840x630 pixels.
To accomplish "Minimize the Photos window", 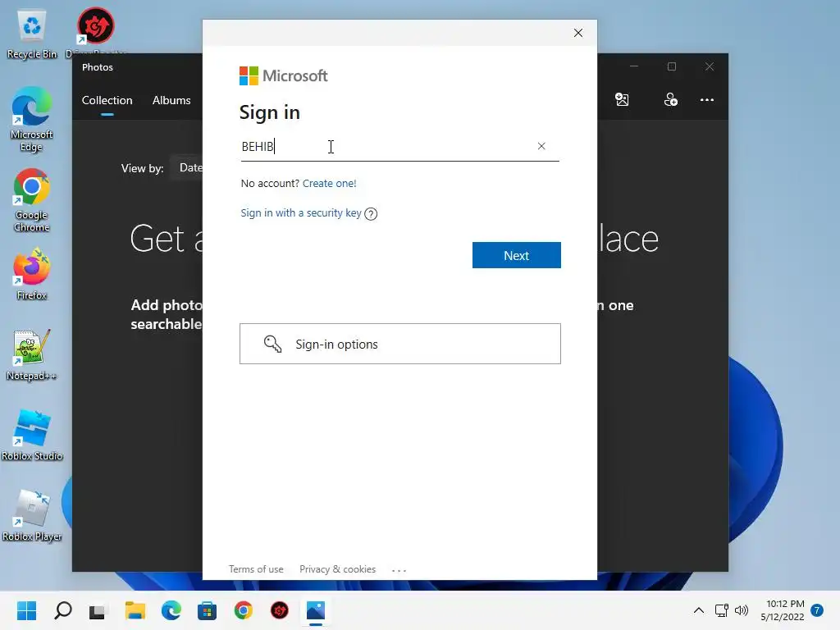I will (634, 66).
